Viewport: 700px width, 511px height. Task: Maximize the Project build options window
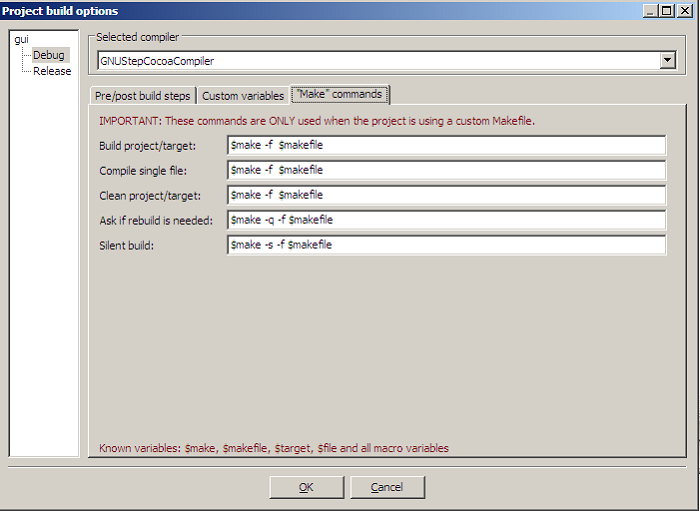[667, 10]
